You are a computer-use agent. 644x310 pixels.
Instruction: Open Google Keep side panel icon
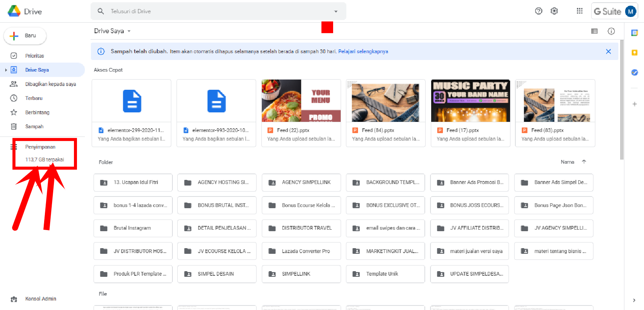[635, 52]
